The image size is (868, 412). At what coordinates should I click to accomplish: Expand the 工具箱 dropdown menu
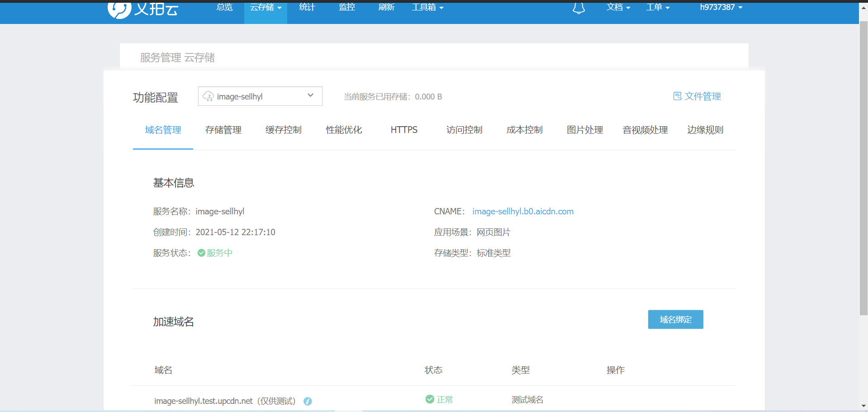click(x=427, y=7)
